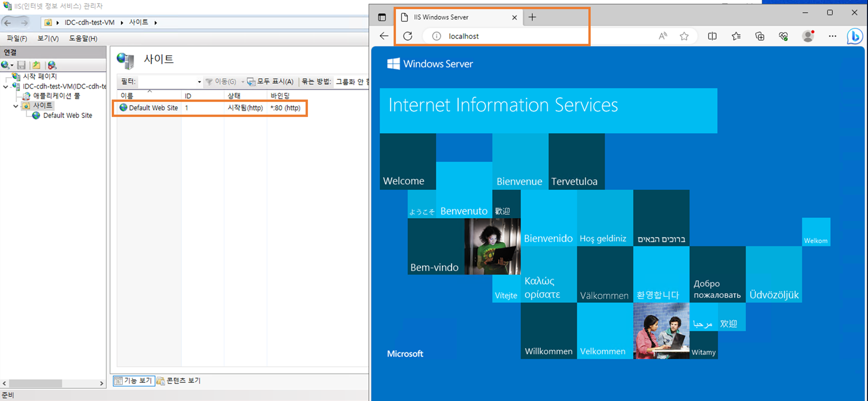Viewport: 868px width, 401px height.
Task: Open the 보기(V) menu
Action: coord(48,38)
